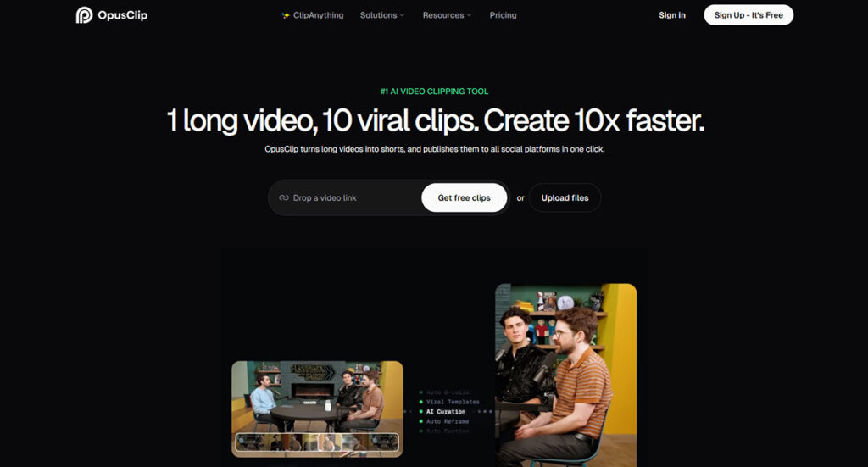Click the OpusClip brand name text
The height and width of the screenshot is (467, 868).
pos(122,15)
